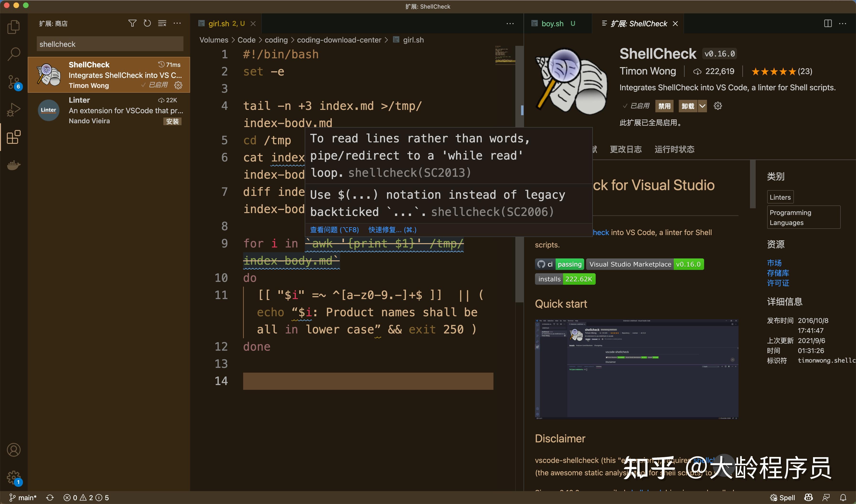Screen dimensions: 856x504
Task: Switch to the boy.sh editor tab
Action: 552,23
